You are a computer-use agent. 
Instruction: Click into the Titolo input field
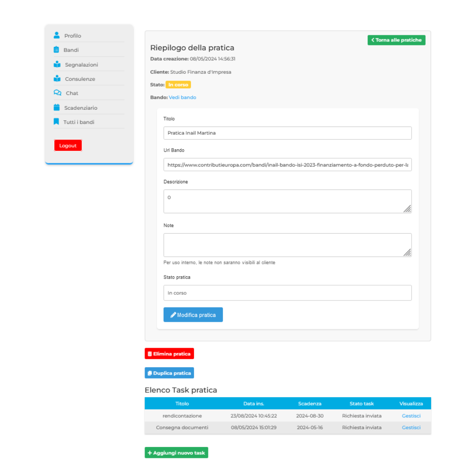[x=287, y=133]
